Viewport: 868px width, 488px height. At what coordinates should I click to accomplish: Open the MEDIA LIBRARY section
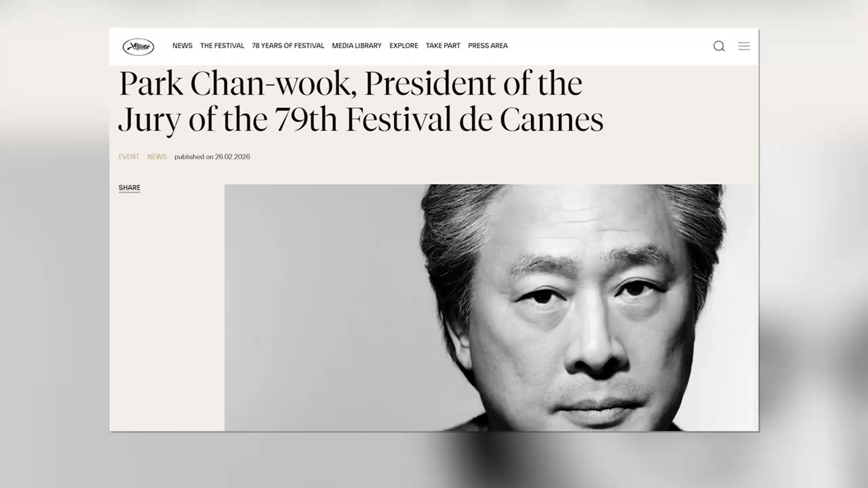click(357, 46)
